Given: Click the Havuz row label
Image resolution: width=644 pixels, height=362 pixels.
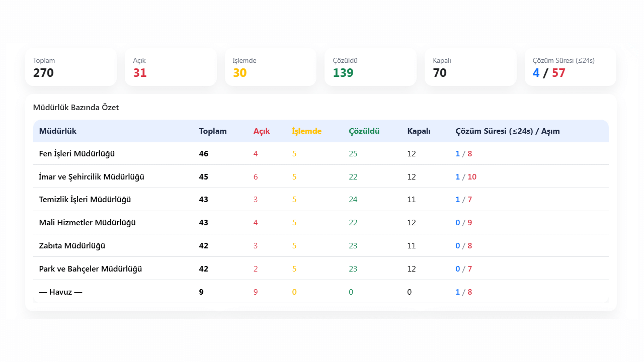Looking at the screenshot, I should coord(61,292).
